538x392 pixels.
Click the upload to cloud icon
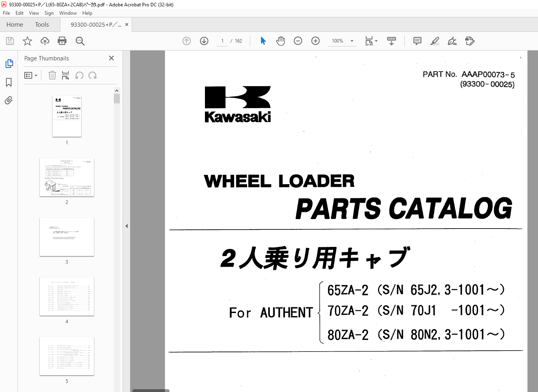coord(45,41)
